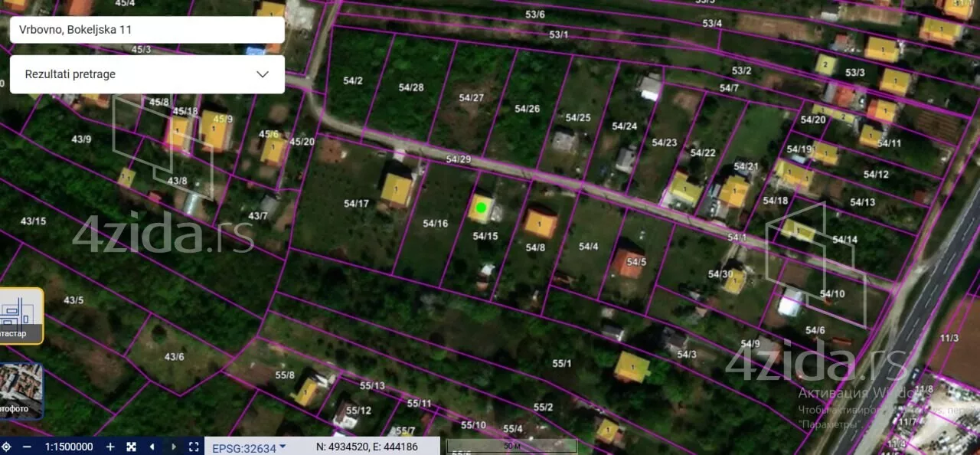Open the EPSG:32634 projection dropdown
Viewport: 980px width, 455px height.
pos(249,447)
